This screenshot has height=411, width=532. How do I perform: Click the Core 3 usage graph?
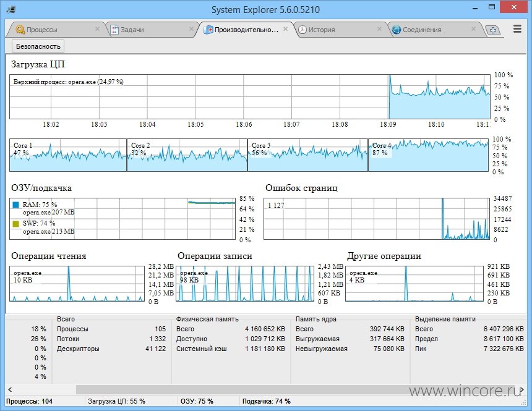307,155
